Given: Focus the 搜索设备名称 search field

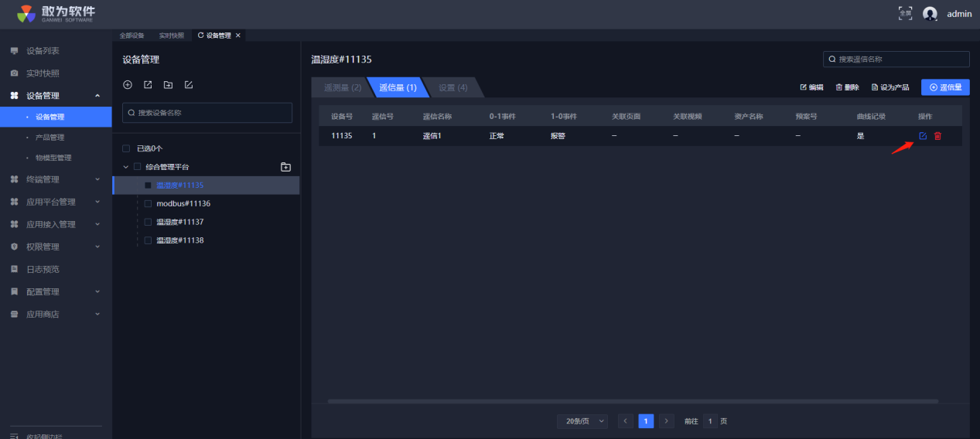Looking at the screenshot, I should point(207,113).
